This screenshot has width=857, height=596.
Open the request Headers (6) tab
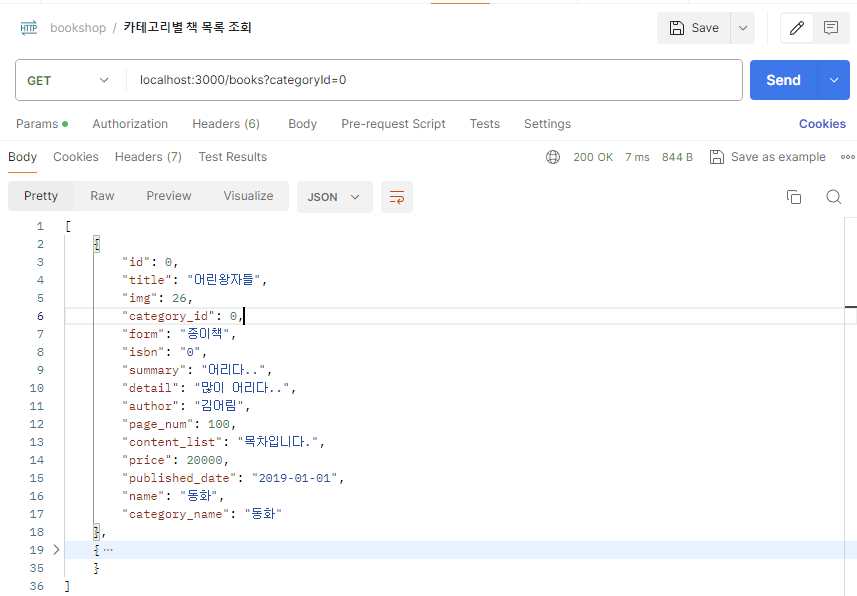point(226,124)
